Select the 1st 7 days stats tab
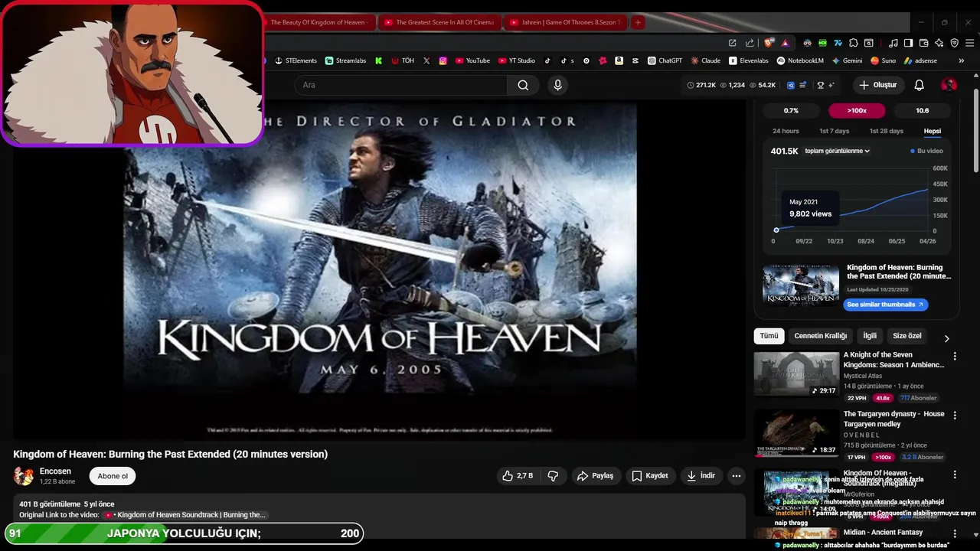This screenshot has width=980, height=551. tap(834, 131)
